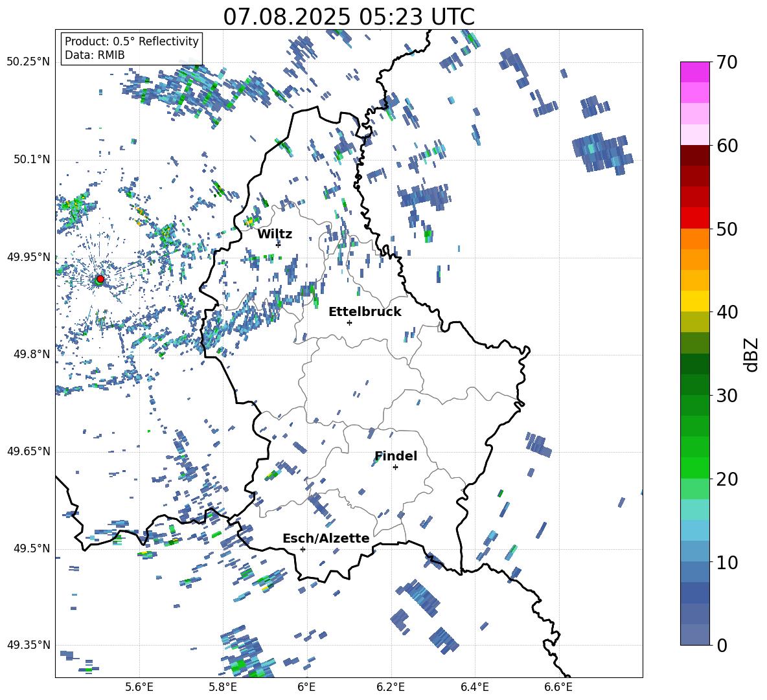Viewport: 767px width, 700px height.
Task: Click the 6°E longitude label
Action: (306, 687)
